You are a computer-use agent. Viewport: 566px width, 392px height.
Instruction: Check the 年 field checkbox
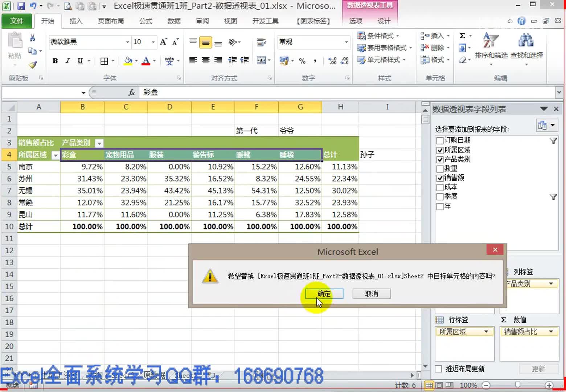coord(440,206)
